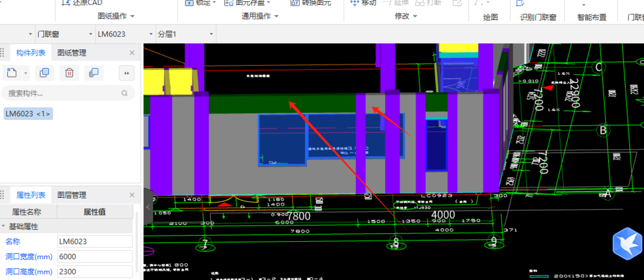Click the 还原CAD tool

coord(82,3)
